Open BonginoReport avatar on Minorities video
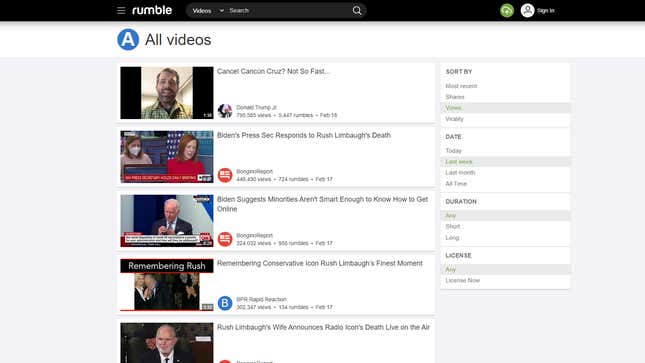This screenshot has height=363, width=645. click(225, 239)
